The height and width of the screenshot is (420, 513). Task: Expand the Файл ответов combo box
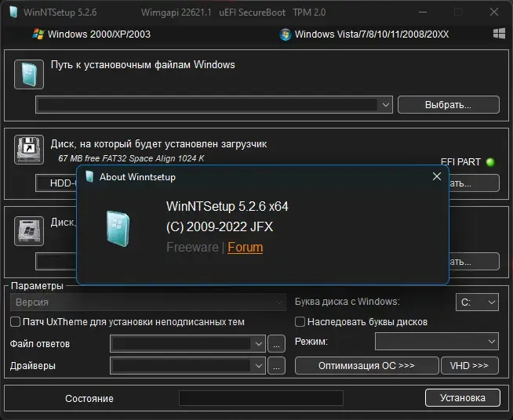click(x=258, y=343)
